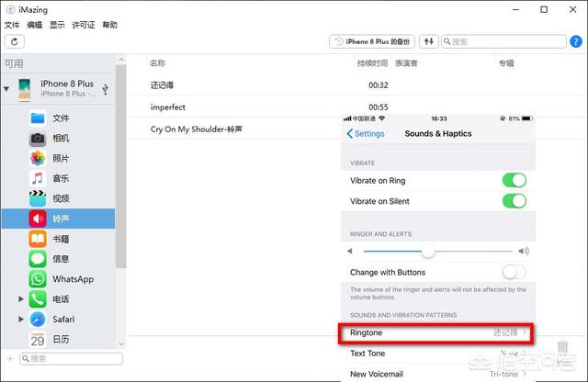The width and height of the screenshot is (588, 382).
Task: Open the 视频 videos section
Action: pyautogui.click(x=61, y=198)
